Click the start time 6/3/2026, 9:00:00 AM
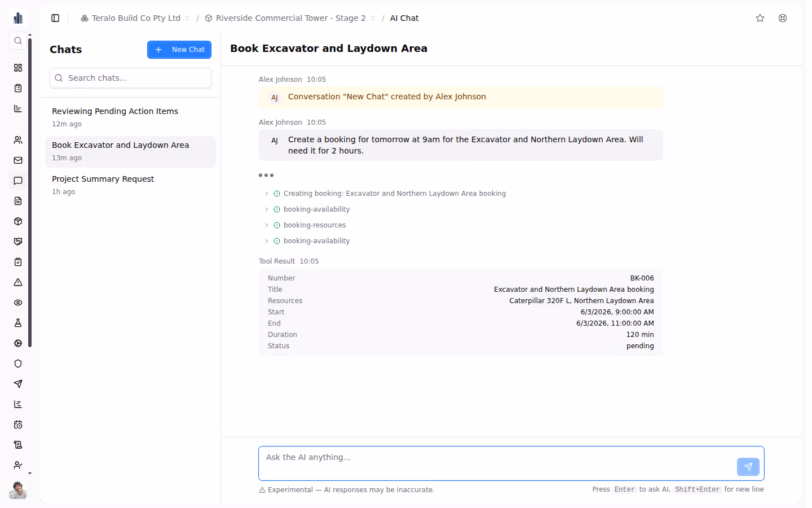The height and width of the screenshot is (508, 812). tap(617, 312)
